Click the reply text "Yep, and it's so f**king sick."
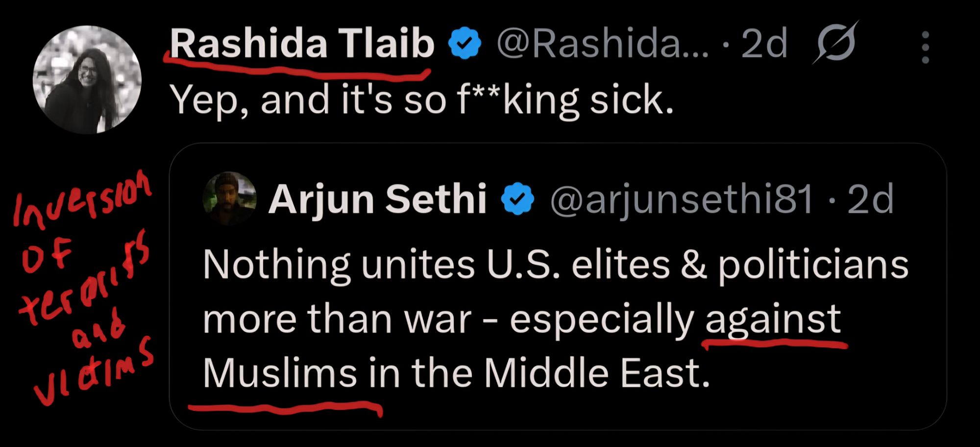The width and height of the screenshot is (980, 447). 421,100
